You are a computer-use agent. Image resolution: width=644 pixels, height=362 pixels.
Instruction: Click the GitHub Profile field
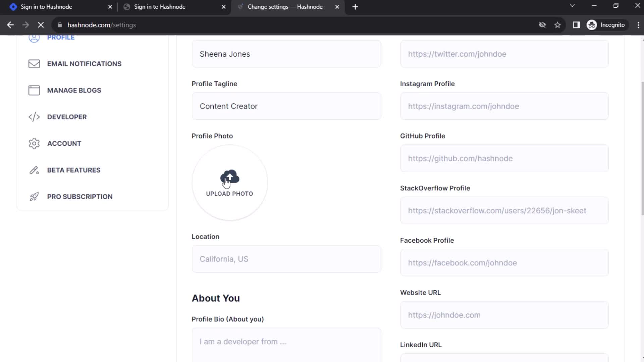pos(504,158)
